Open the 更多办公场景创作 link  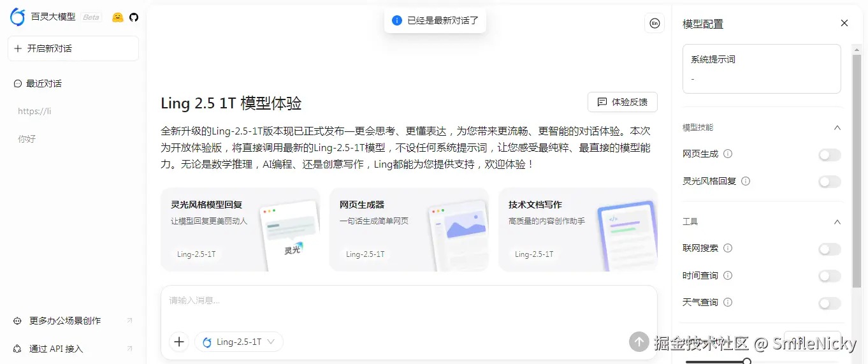73,321
